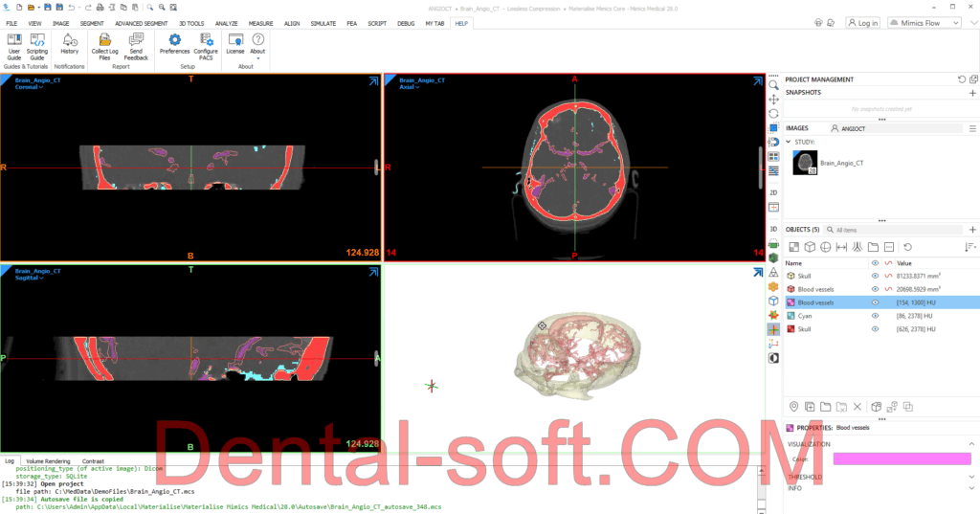This screenshot has height=514, width=980.
Task: Hide the Cyan mask
Action: click(875, 316)
